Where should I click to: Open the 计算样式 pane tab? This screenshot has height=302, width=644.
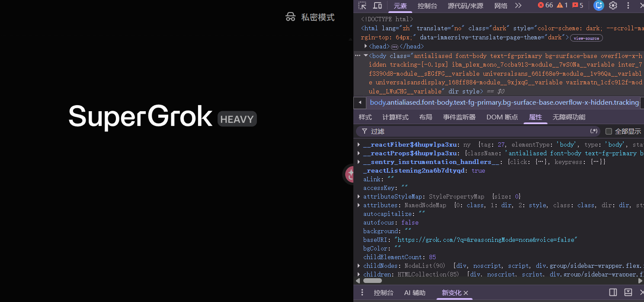click(395, 117)
